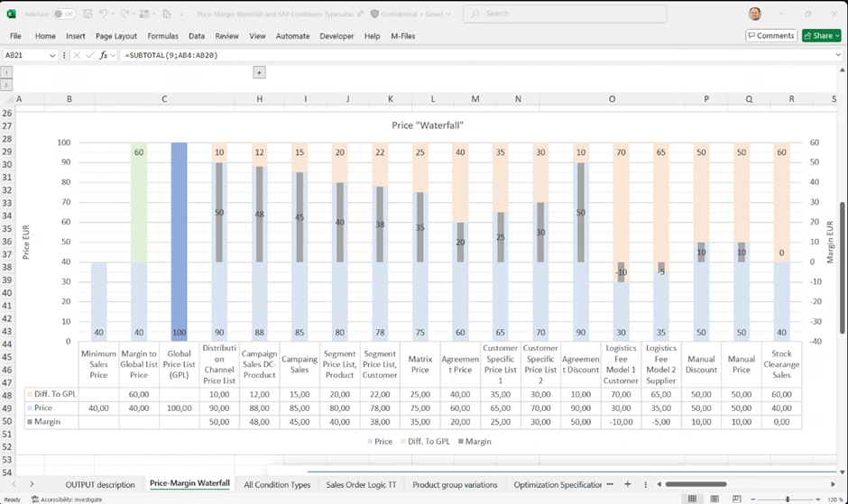The height and width of the screenshot is (504, 848).
Task: Click the zoom slider in status bar
Action: click(788, 499)
